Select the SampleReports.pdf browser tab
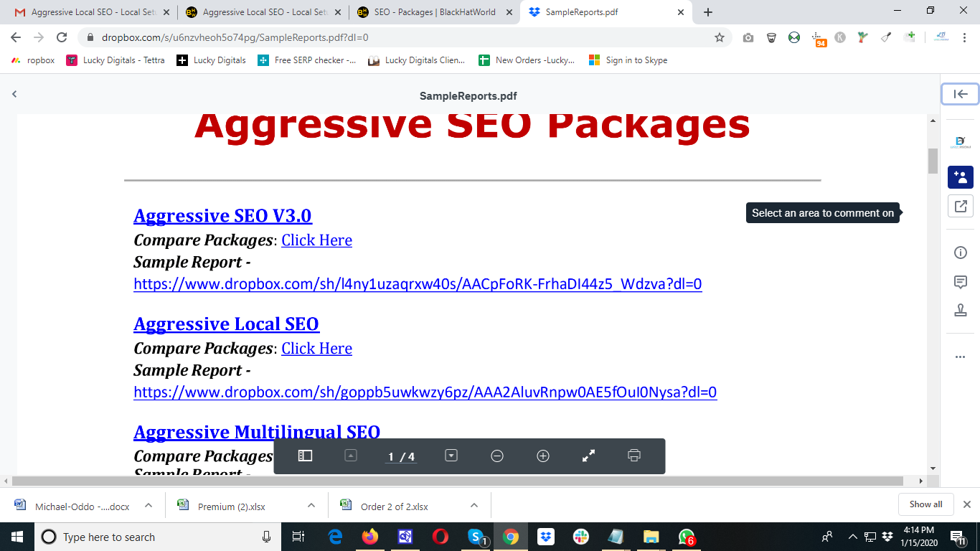This screenshot has width=980, height=551. pyautogui.click(x=606, y=12)
